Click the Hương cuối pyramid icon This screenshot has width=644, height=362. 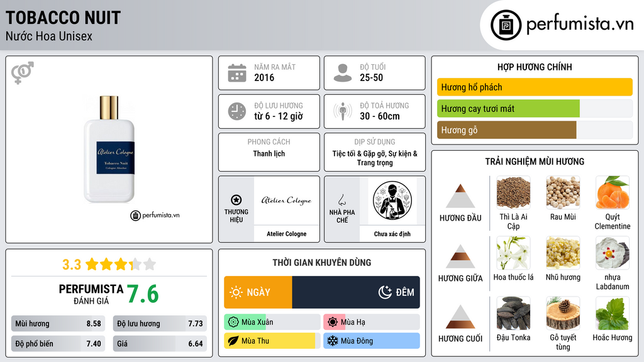(460, 317)
